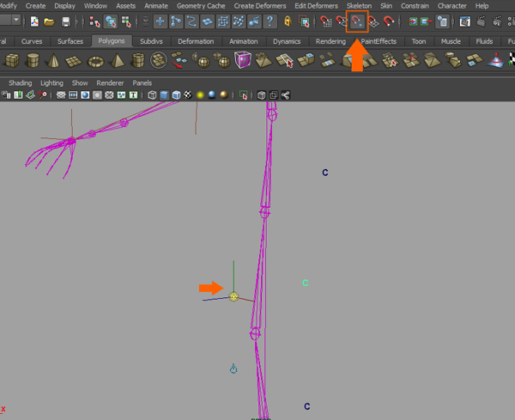Image resolution: width=515 pixels, height=420 pixels.
Task: Click the lock selection padlock icon
Action: [288, 21]
